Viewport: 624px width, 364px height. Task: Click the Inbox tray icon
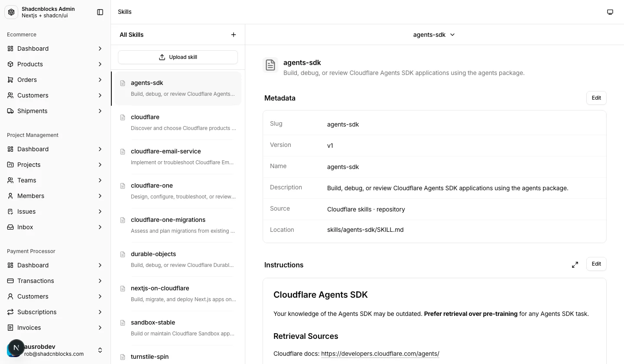coord(10,227)
